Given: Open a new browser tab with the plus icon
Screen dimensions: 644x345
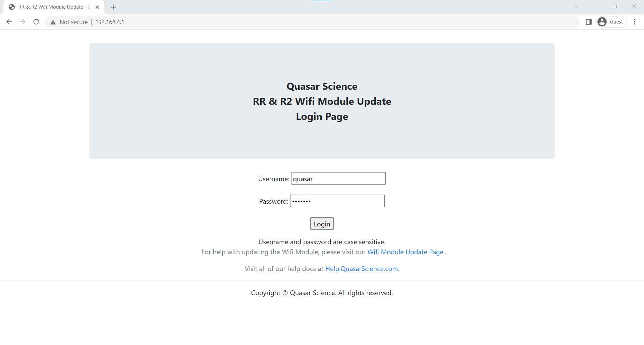Looking at the screenshot, I should click(x=113, y=7).
